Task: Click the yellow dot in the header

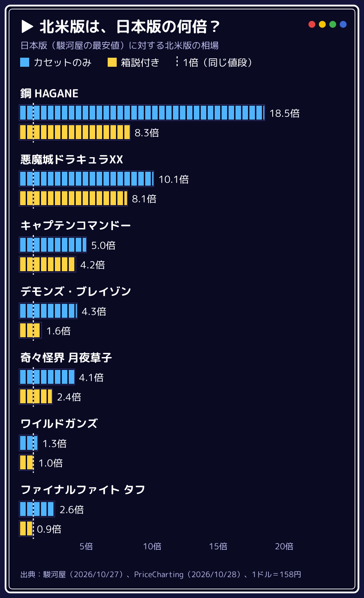Action: pos(322,24)
